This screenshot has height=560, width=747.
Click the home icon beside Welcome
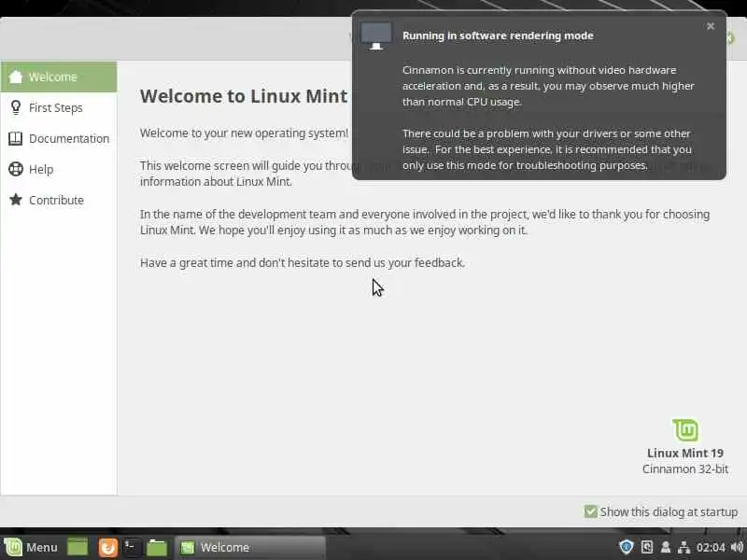coord(16,77)
